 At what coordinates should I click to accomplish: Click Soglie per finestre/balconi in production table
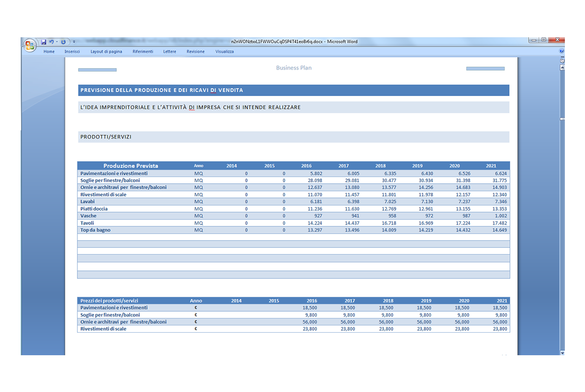coord(110,180)
